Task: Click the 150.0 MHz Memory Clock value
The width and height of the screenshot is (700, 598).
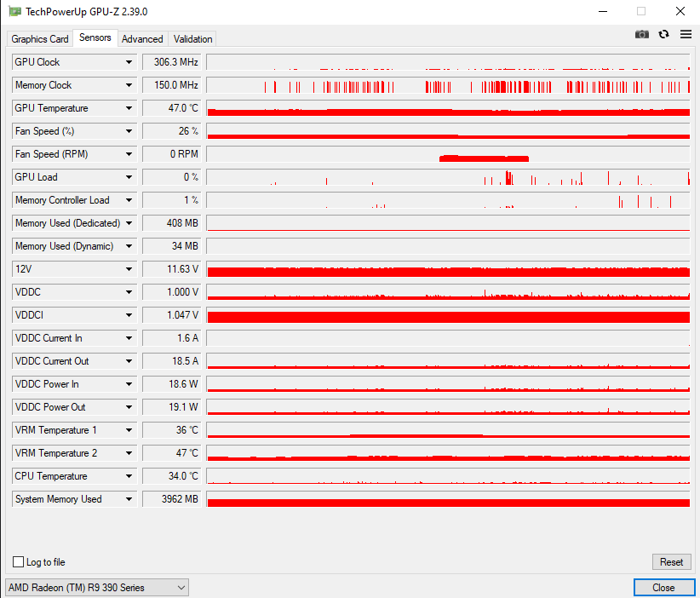Action: coord(172,85)
